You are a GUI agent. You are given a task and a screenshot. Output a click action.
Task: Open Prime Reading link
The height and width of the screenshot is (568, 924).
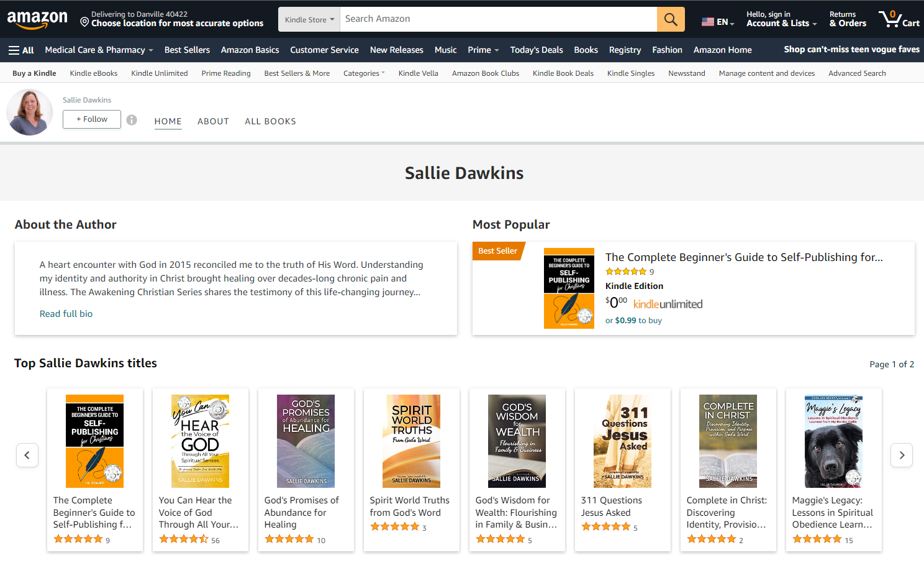226,73
